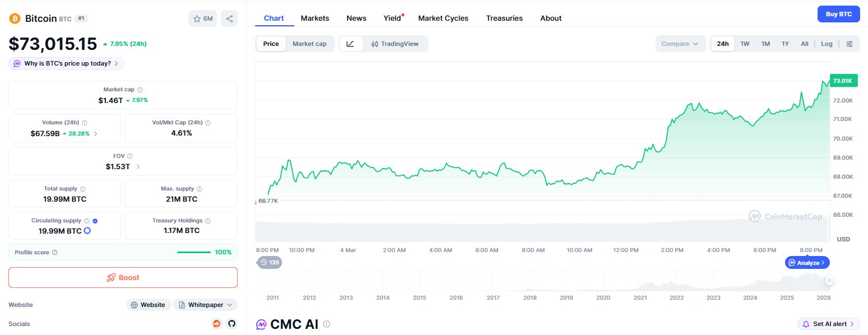Open the Compare dropdown
Screen dimensions: 868x335
680,44
